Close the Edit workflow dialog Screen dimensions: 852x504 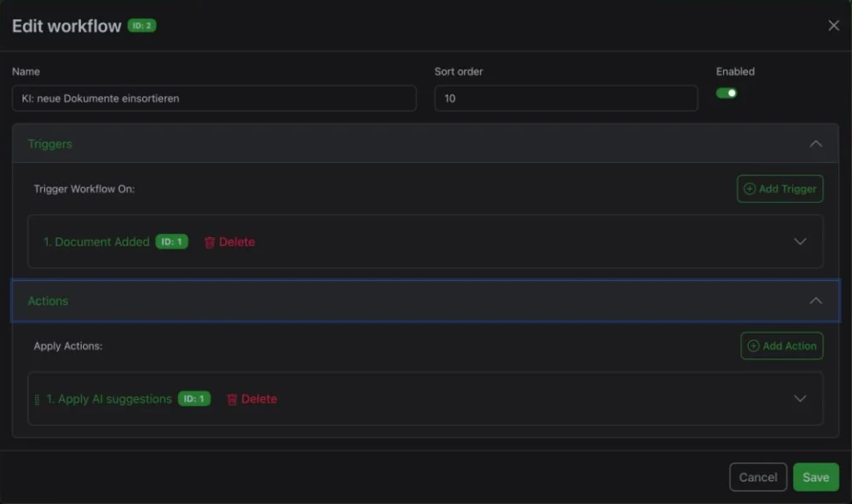[x=834, y=26]
